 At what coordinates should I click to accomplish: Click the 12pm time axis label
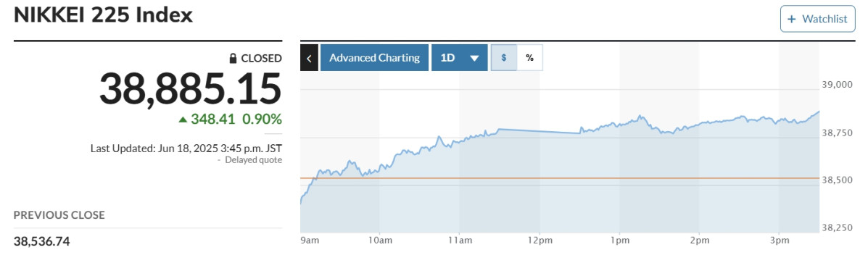point(540,241)
